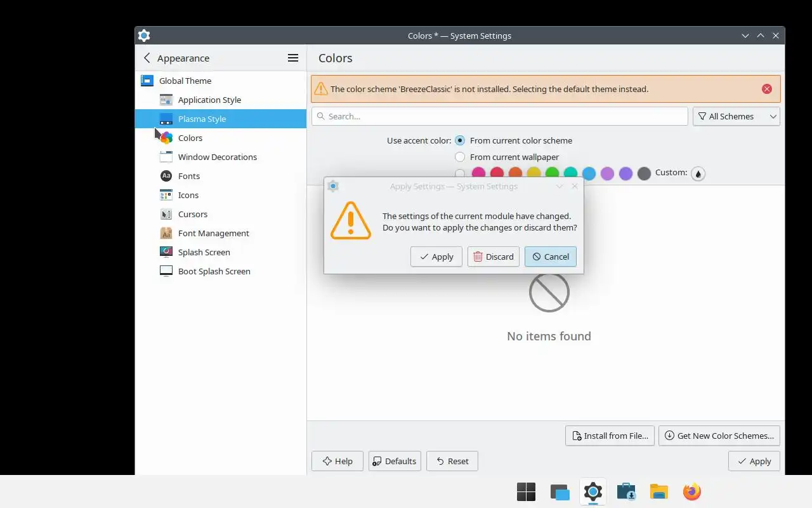Click the Global Theme icon in the sidebar
Screen dimensions: 812x508
tap(147, 81)
